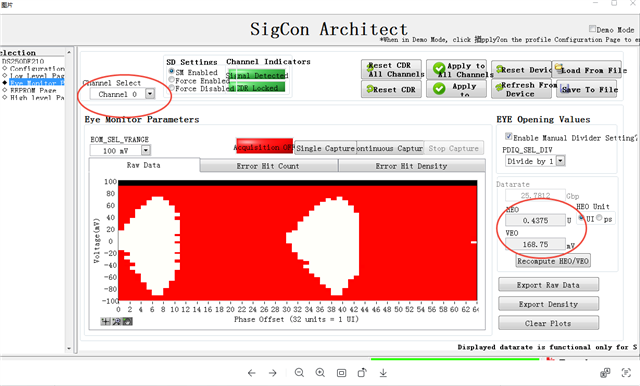Go to next image in viewer

[x=273, y=373]
